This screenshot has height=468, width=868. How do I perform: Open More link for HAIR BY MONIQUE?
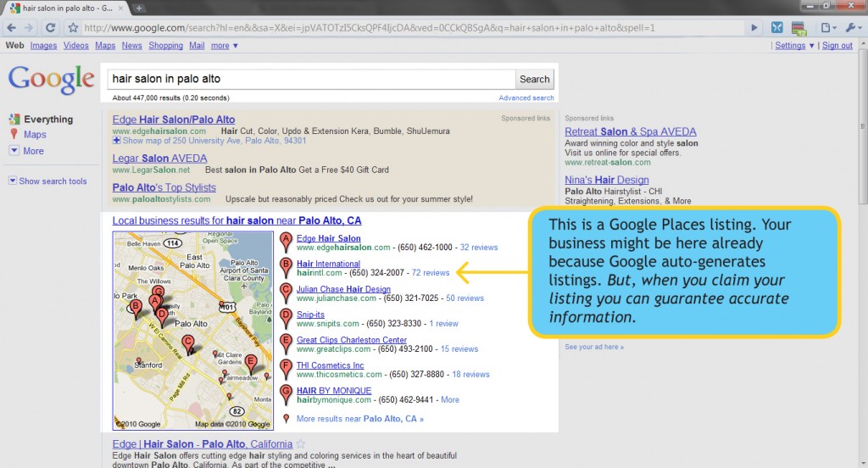(450, 399)
